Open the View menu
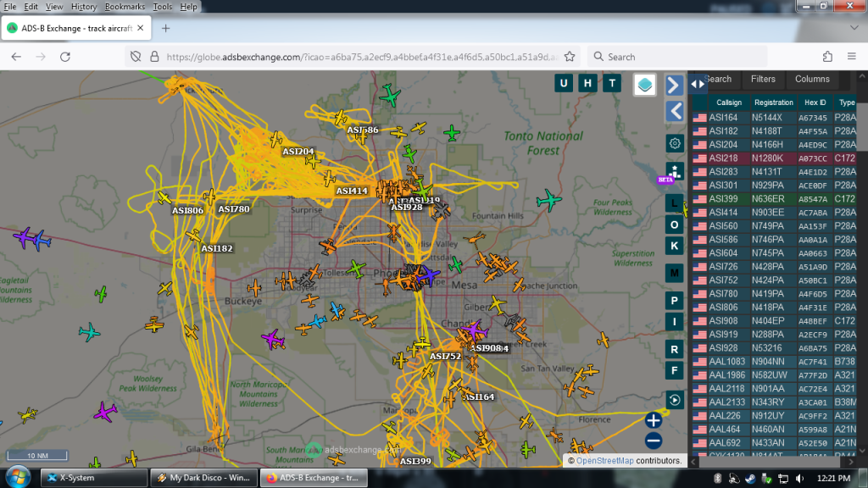This screenshot has height=488, width=868. (x=53, y=7)
